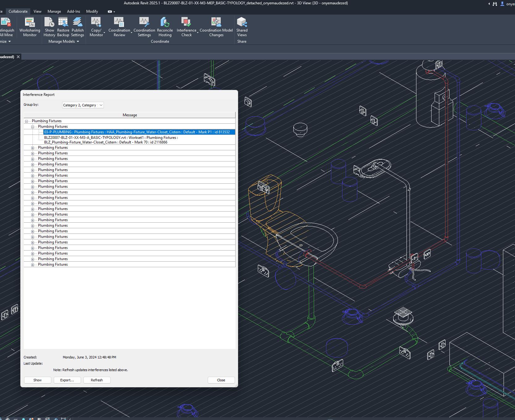Screen dimensions: 515x420
Task: Close the 3D view tab
Action: click(x=18, y=57)
